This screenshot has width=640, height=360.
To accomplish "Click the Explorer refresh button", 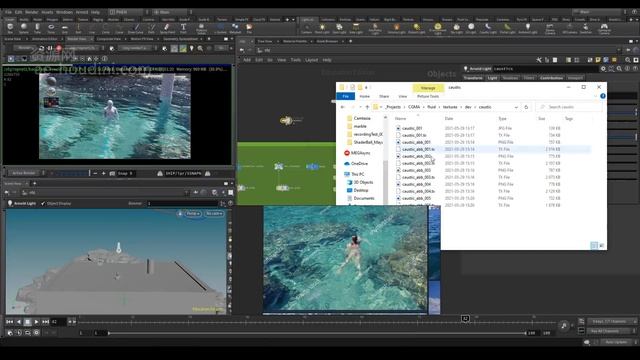I will (x=526, y=107).
